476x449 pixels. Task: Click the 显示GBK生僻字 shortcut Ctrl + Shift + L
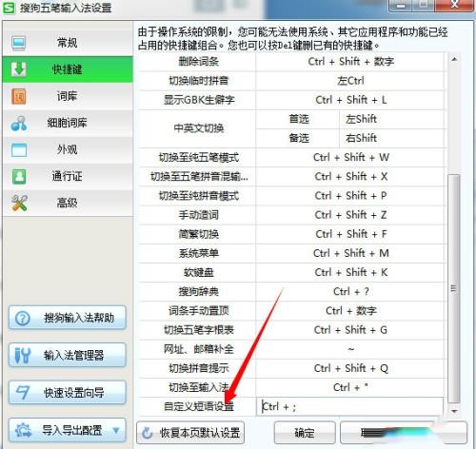pos(350,100)
